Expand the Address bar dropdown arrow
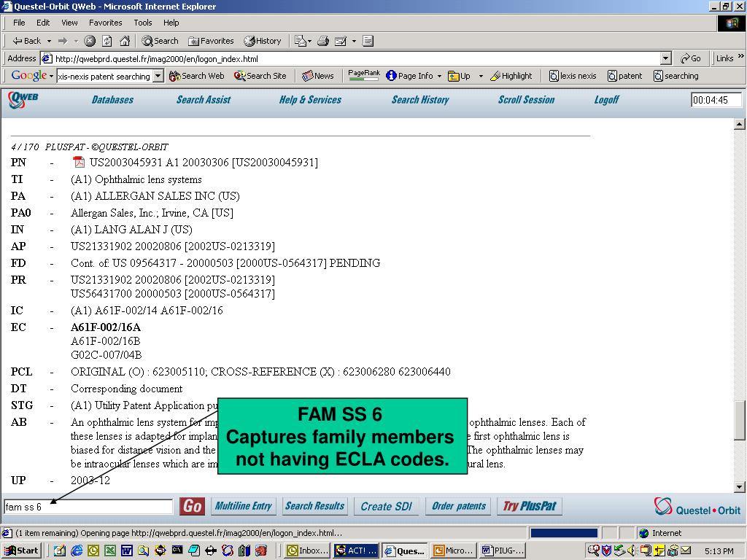Image resolution: width=747 pixels, height=560 pixels. 666,58
